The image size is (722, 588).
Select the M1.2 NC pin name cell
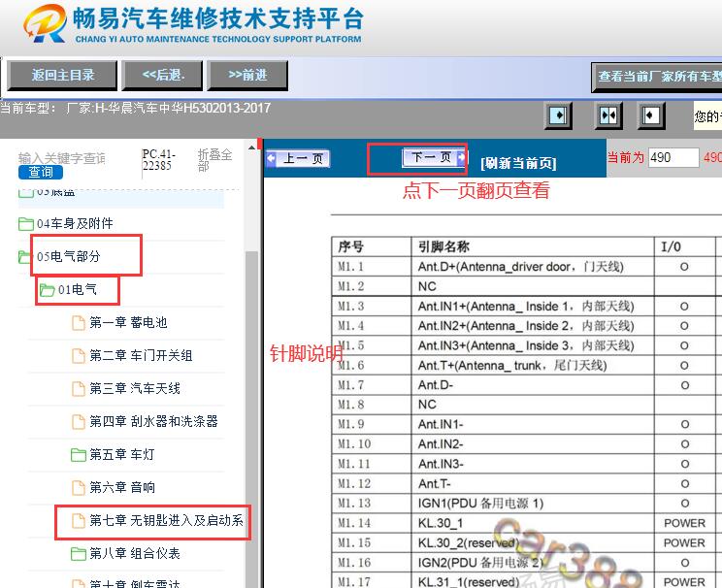coord(533,286)
